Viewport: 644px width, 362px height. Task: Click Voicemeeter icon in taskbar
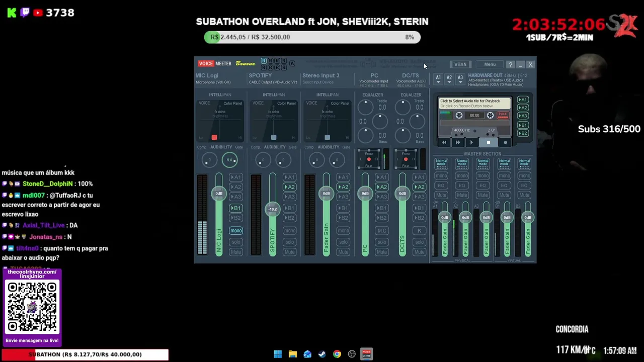[366, 354]
